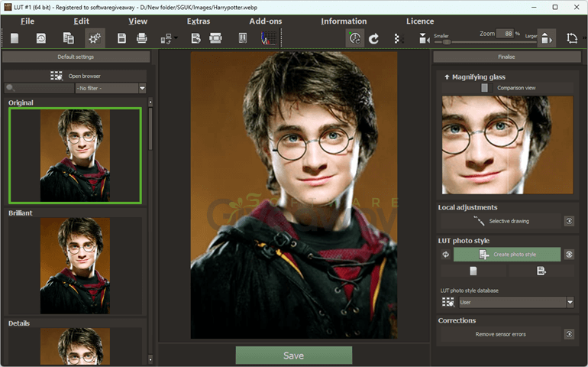Open the No filter dropdown arrow
Image resolution: width=588 pixels, height=367 pixels.
pyautogui.click(x=142, y=88)
